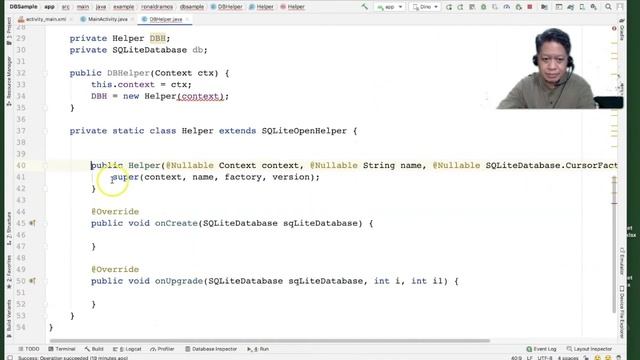Click the Search Everywhere magnifier icon
The height and width of the screenshot is (360, 640).
[608, 7]
